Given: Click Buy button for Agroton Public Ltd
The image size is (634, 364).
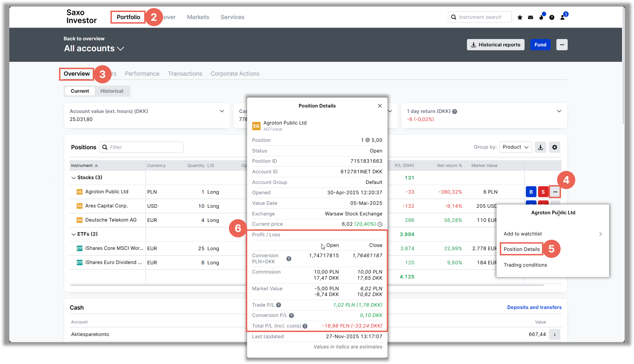Looking at the screenshot, I should point(531,192).
